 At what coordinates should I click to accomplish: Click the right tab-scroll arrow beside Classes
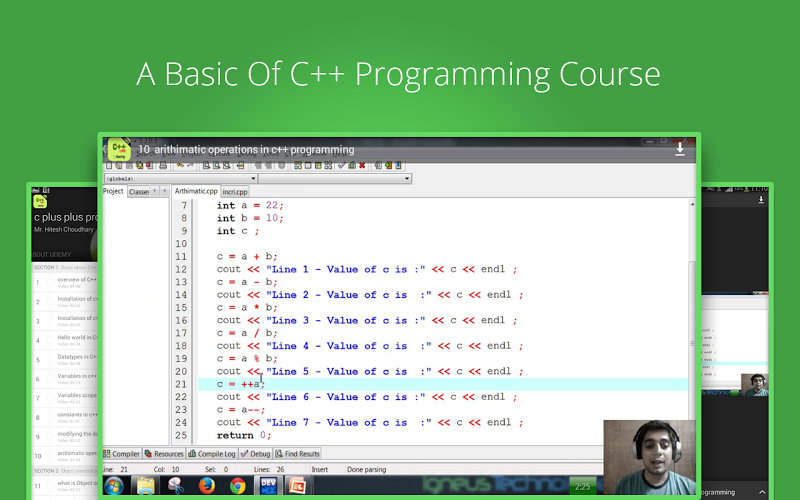pos(164,191)
